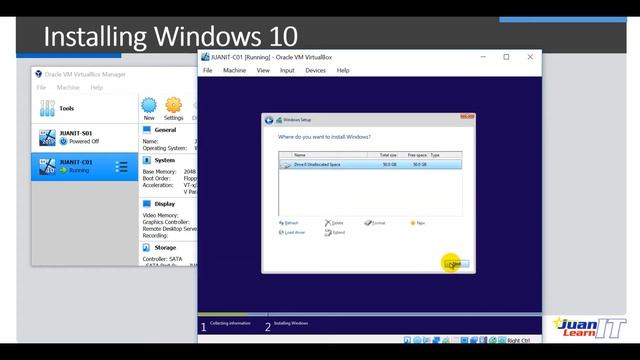
Task: Click the Delete partition option
Action: click(334, 223)
